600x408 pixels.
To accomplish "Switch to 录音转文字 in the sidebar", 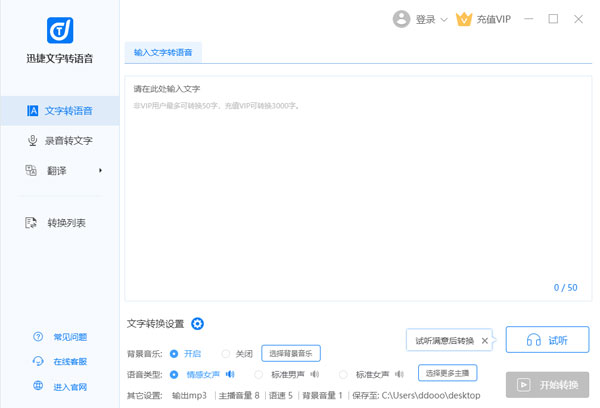I will pos(60,141).
